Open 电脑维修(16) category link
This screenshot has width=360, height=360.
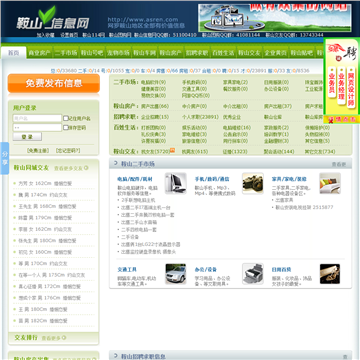point(237,128)
